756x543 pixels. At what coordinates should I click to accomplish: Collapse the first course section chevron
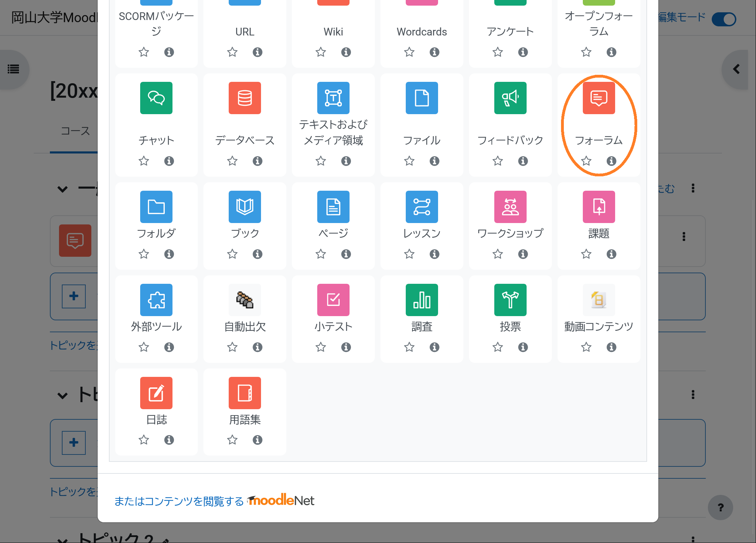(63, 189)
